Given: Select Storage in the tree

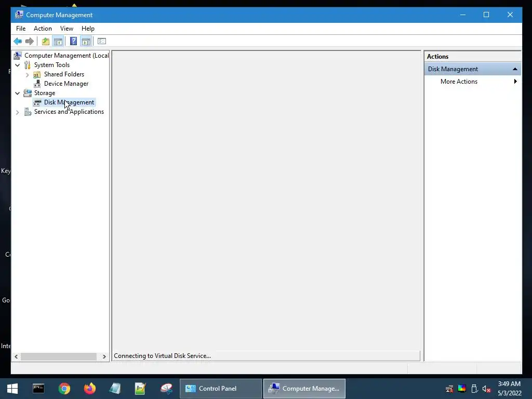Looking at the screenshot, I should click(x=45, y=93).
